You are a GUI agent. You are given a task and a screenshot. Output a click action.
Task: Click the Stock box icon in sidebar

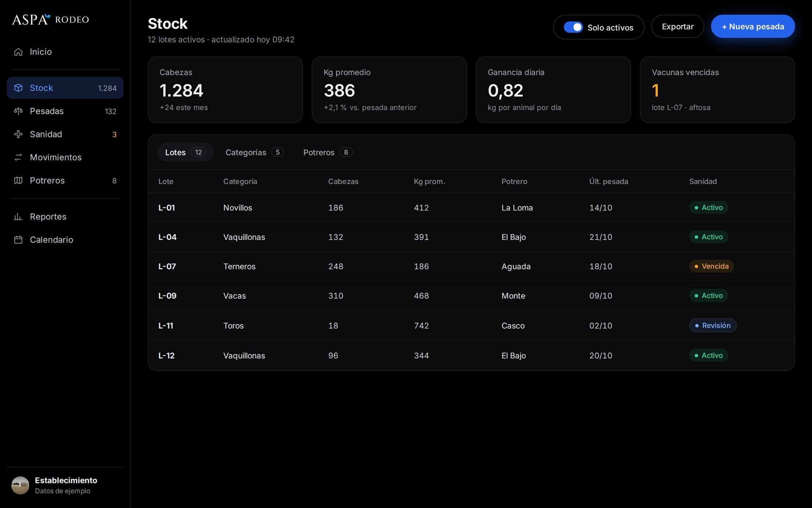(18, 88)
